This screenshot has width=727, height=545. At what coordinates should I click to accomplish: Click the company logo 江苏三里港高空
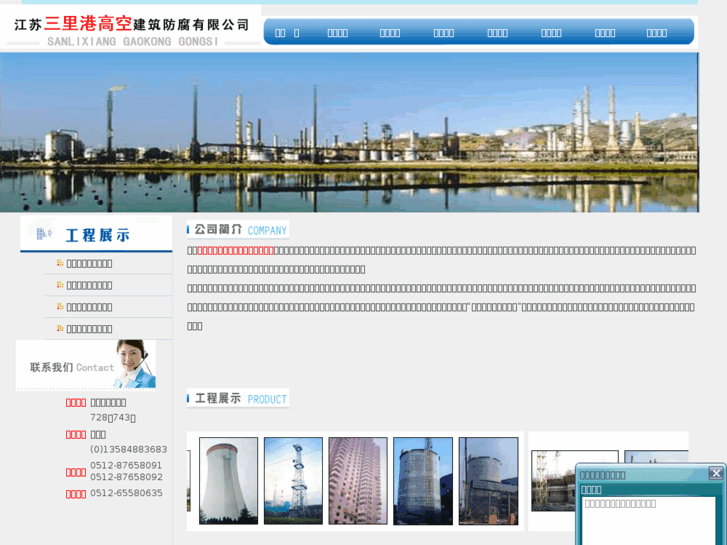132,26
